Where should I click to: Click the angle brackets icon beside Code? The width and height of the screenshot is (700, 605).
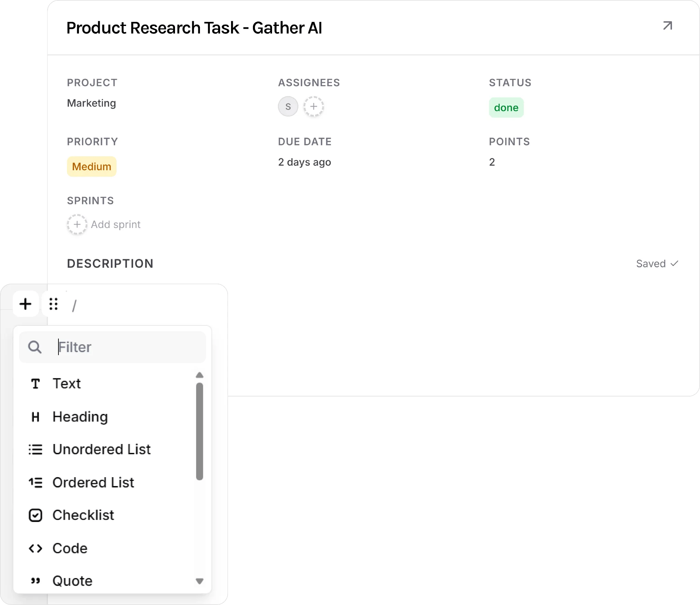[36, 549]
